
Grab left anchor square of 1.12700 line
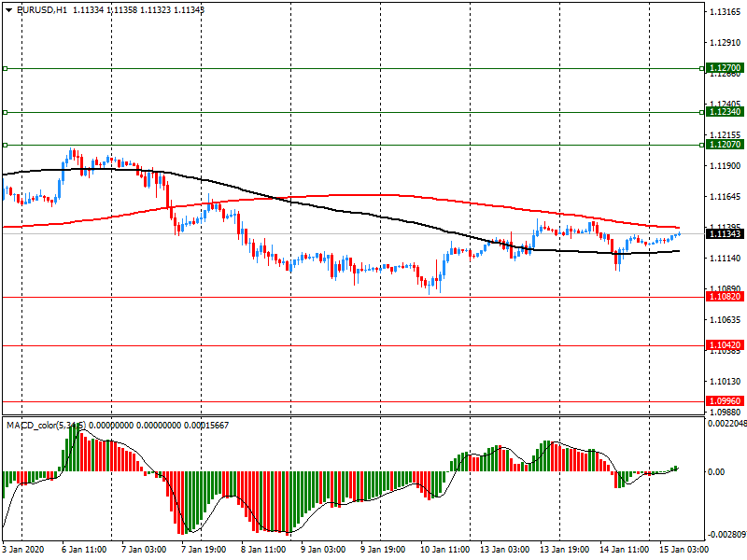click(4, 68)
